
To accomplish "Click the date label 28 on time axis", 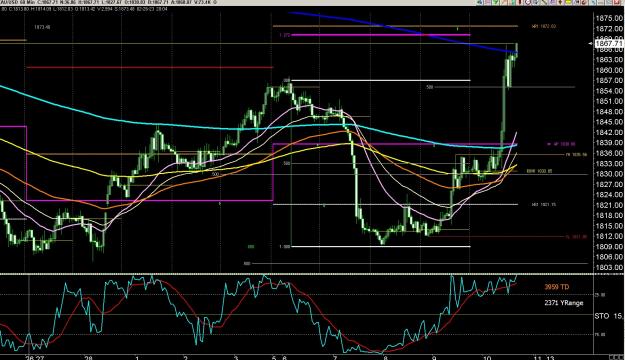I will (x=88, y=357).
